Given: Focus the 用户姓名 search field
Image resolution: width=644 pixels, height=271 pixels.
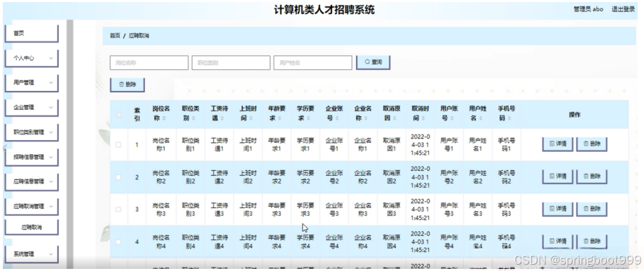Looking at the screenshot, I should coord(313,63).
